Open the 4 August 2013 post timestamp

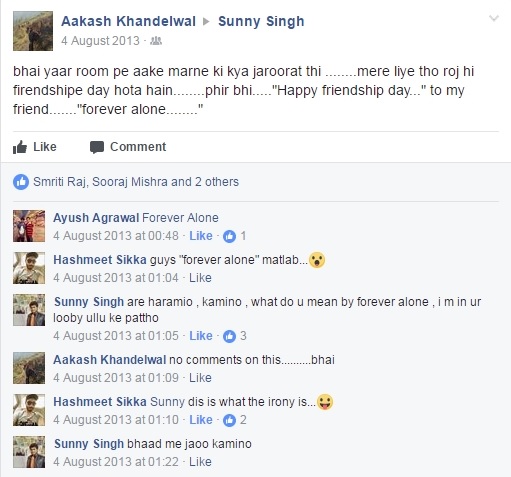[x=100, y=41]
